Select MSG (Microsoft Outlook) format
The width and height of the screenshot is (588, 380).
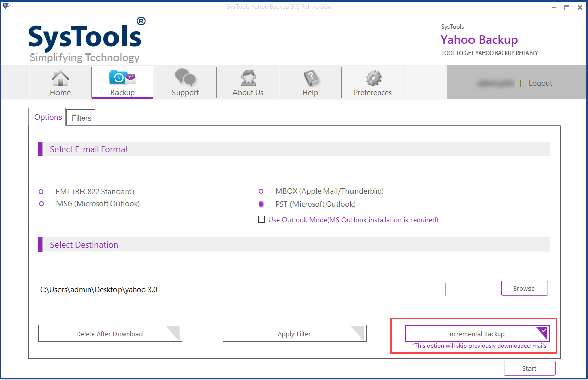[x=42, y=204]
